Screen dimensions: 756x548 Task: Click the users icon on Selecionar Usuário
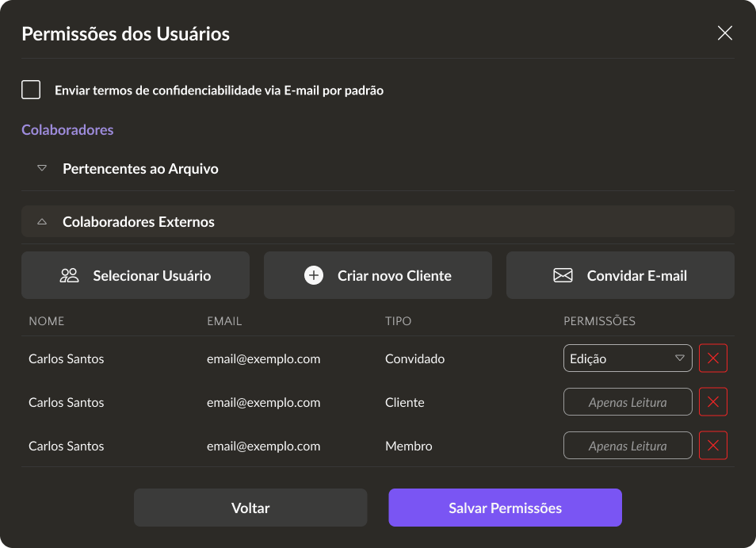click(70, 276)
